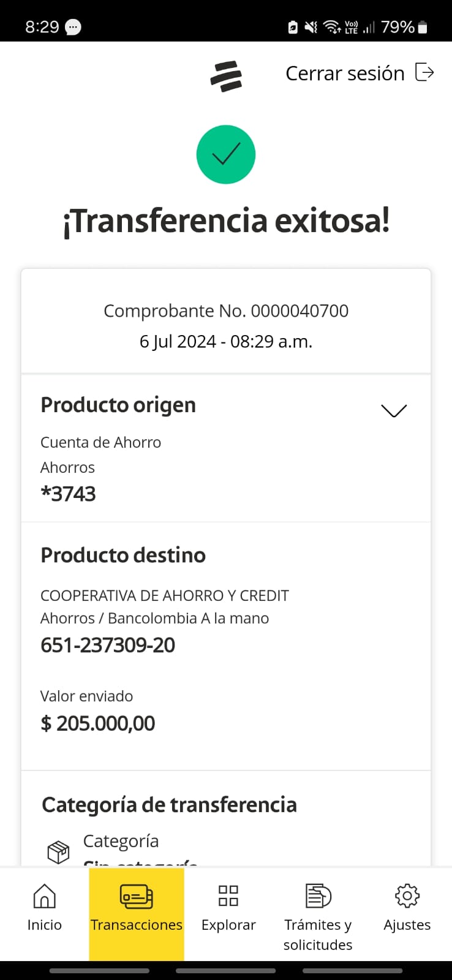Viewport: 452px width, 980px height.
Task: Select destination account 651-237309-20
Action: pos(108,645)
